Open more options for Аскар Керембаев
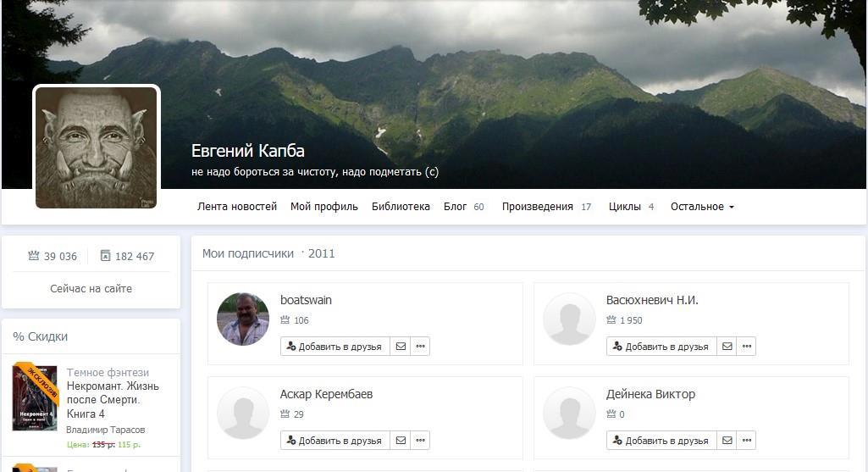Image resolution: width=868 pixels, height=472 pixels. (420, 441)
